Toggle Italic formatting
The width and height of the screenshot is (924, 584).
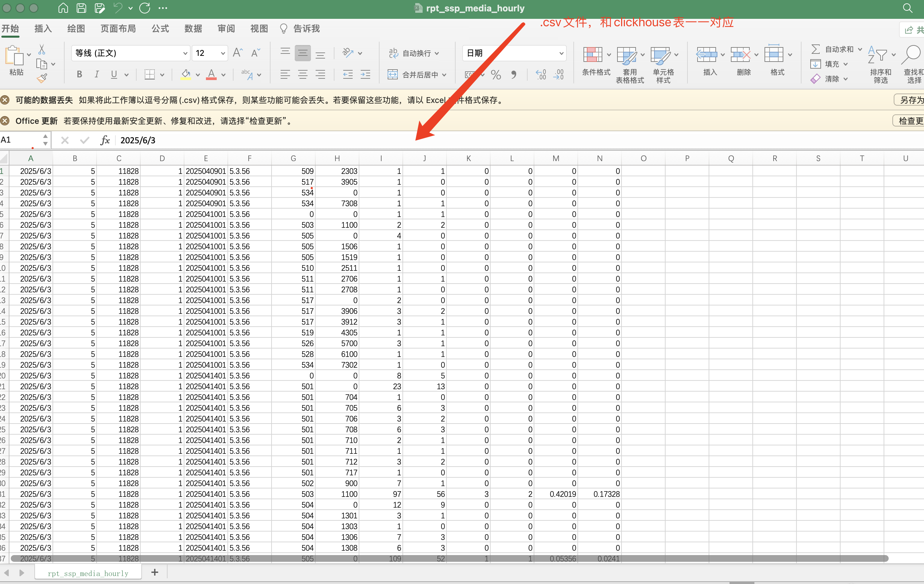tap(97, 74)
